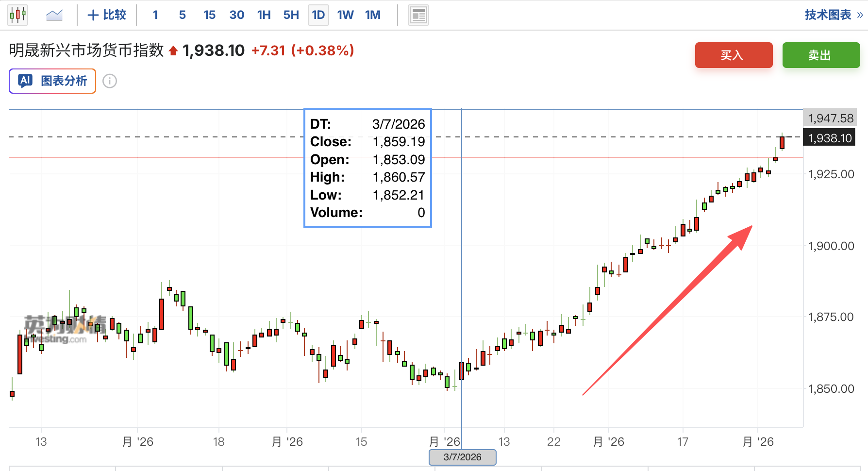Select the candlestick chart type icon

18,15
